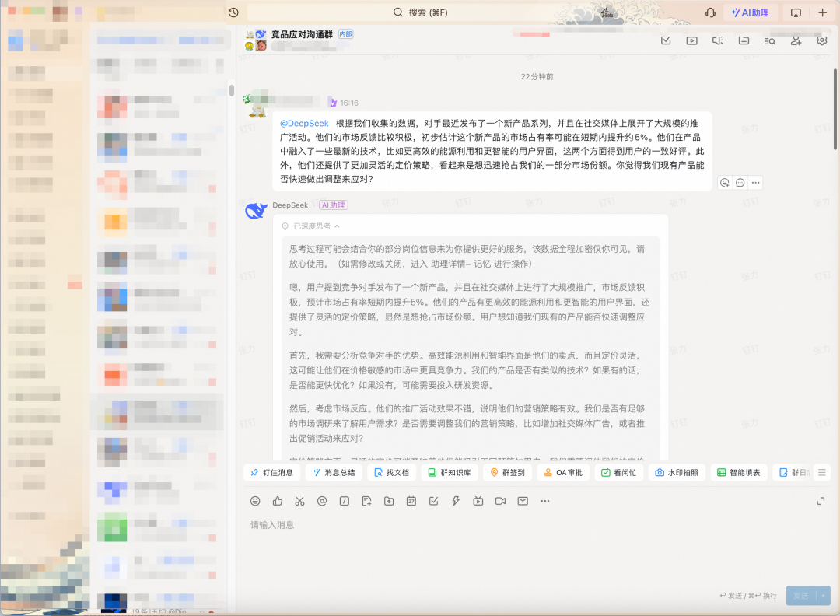Expand more message toolbar options

545,501
